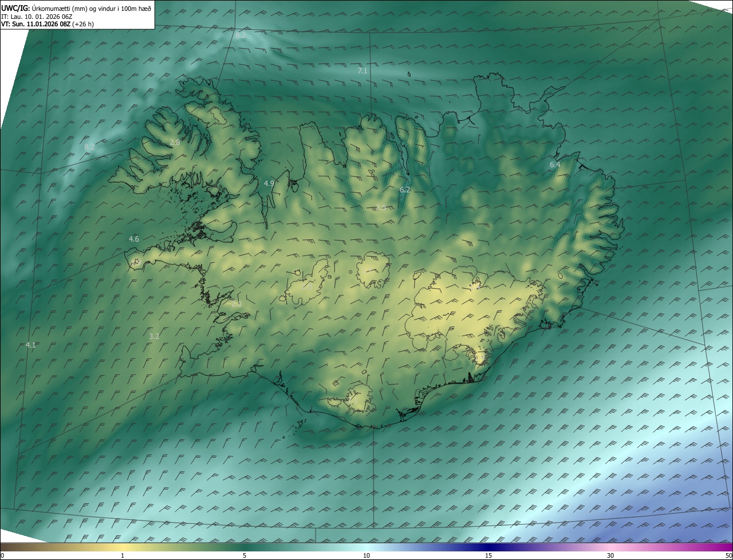Select the 7.1 value off the north coast
The height and width of the screenshot is (560, 733).
pyautogui.click(x=362, y=70)
